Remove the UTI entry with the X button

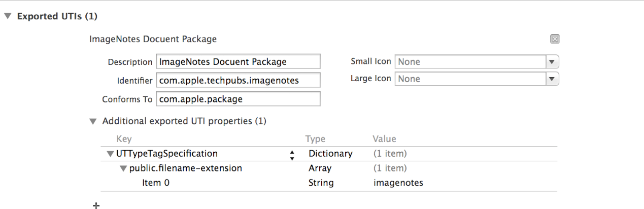tap(555, 39)
